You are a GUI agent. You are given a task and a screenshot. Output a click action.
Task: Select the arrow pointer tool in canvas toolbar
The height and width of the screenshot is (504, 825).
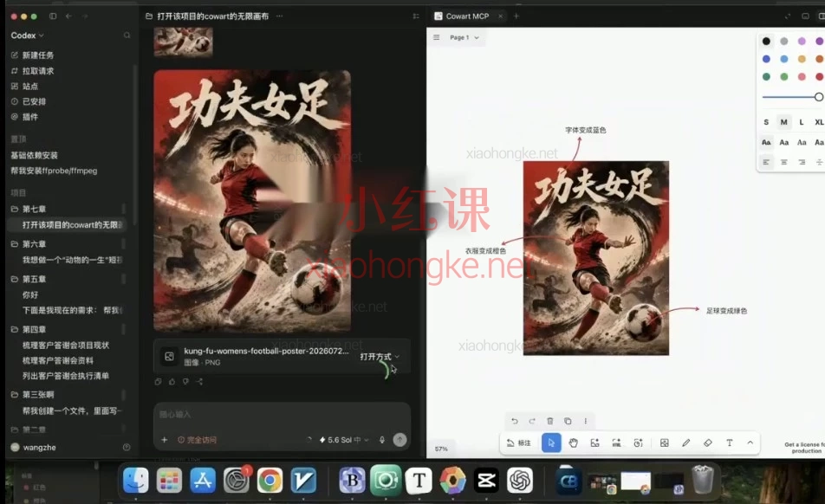coord(551,443)
